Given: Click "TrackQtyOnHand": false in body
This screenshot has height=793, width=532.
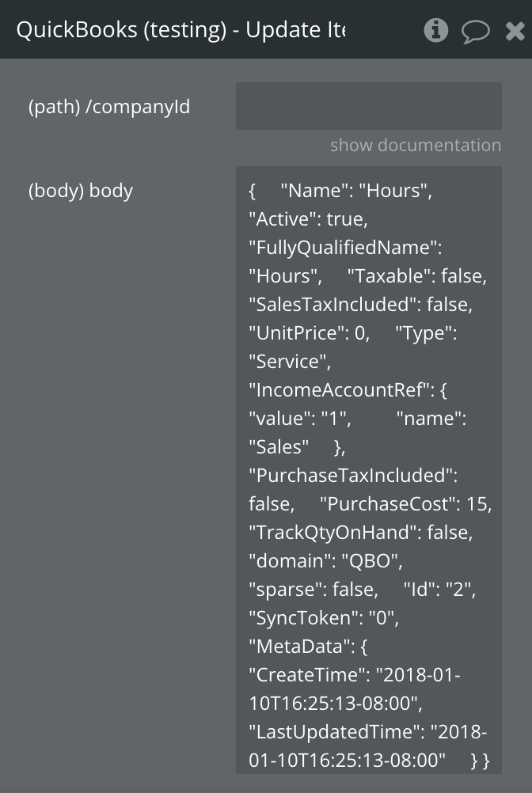Looking at the screenshot, I should point(360,533).
